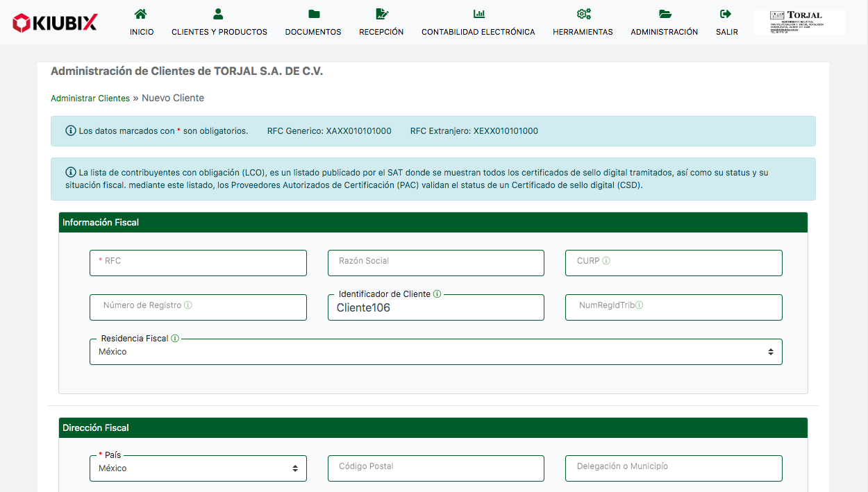The image size is (868, 492).
Task: Open the Herramientas menu
Action: coord(583,32)
